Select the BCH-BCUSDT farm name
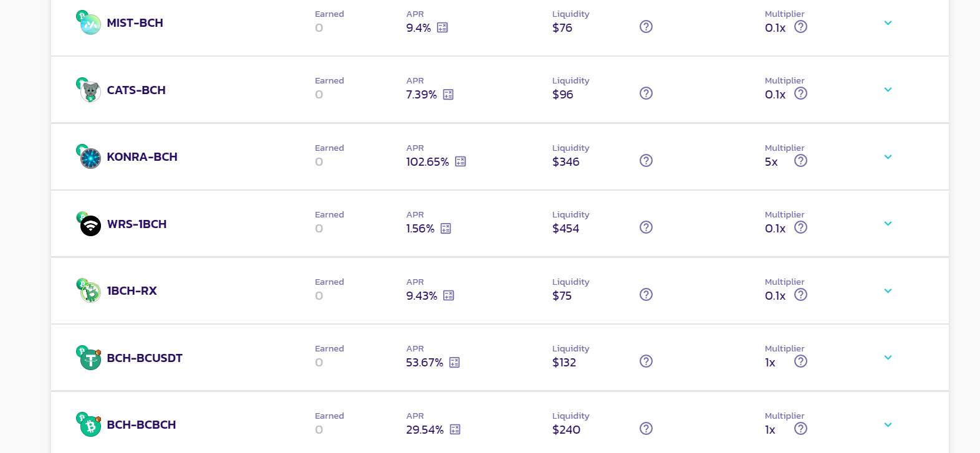This screenshot has height=453, width=980. pyautogui.click(x=145, y=358)
